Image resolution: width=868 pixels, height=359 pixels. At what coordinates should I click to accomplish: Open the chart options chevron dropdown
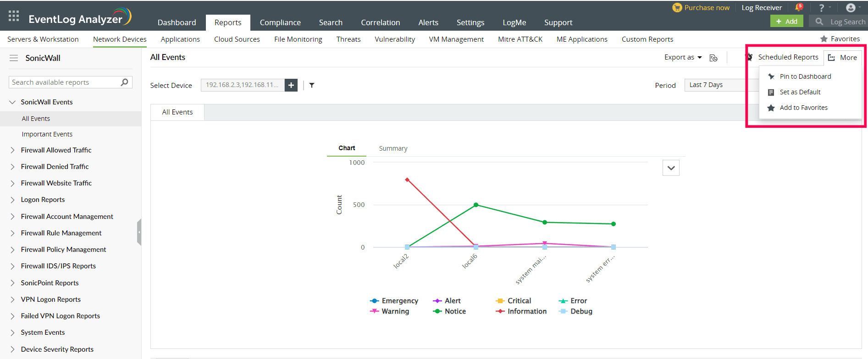tap(671, 168)
